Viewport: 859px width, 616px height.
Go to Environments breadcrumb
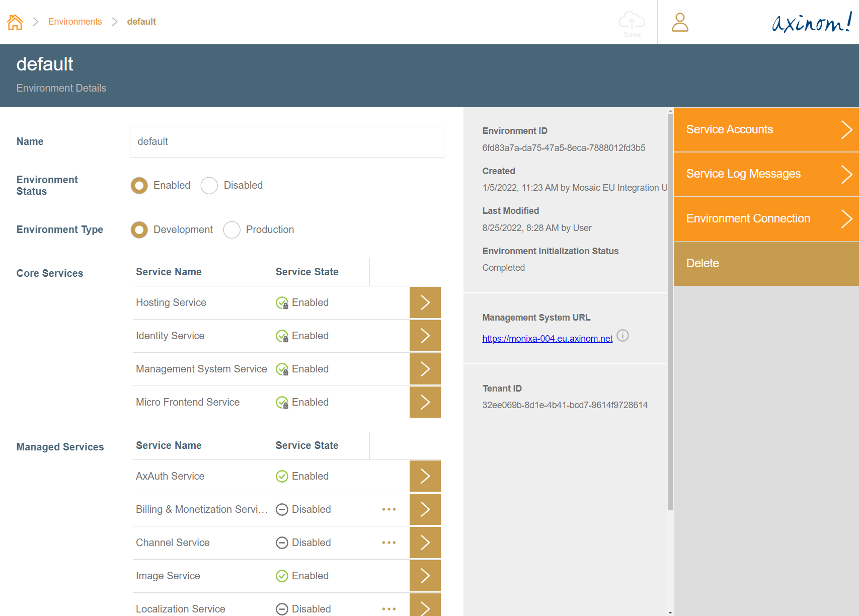pyautogui.click(x=75, y=22)
